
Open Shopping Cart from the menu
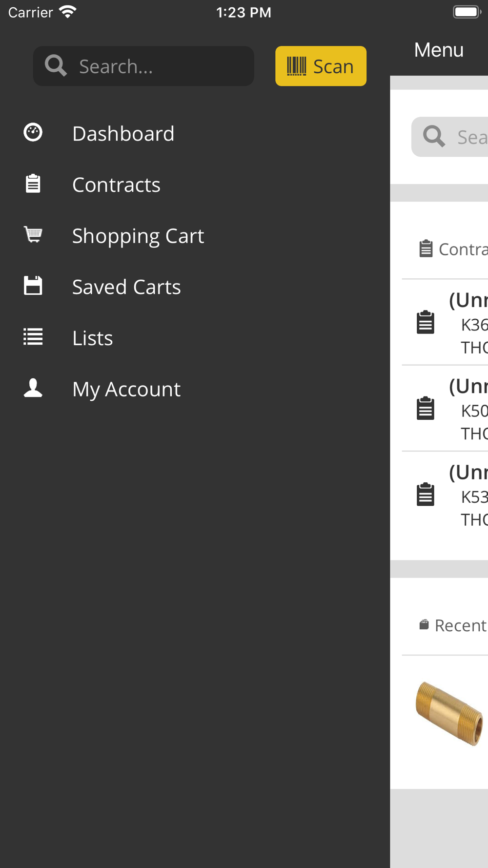tap(138, 236)
